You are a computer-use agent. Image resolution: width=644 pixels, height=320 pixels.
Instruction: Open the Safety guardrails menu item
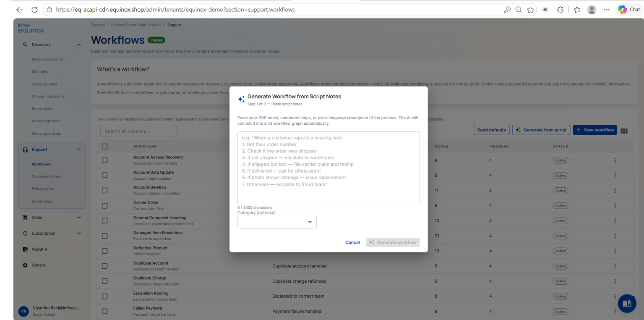tap(46, 134)
